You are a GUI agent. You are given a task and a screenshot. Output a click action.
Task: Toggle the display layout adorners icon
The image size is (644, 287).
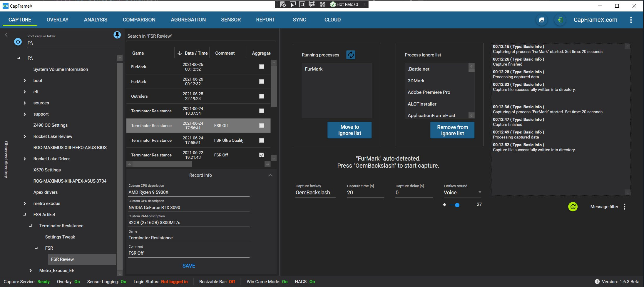coord(302,4)
